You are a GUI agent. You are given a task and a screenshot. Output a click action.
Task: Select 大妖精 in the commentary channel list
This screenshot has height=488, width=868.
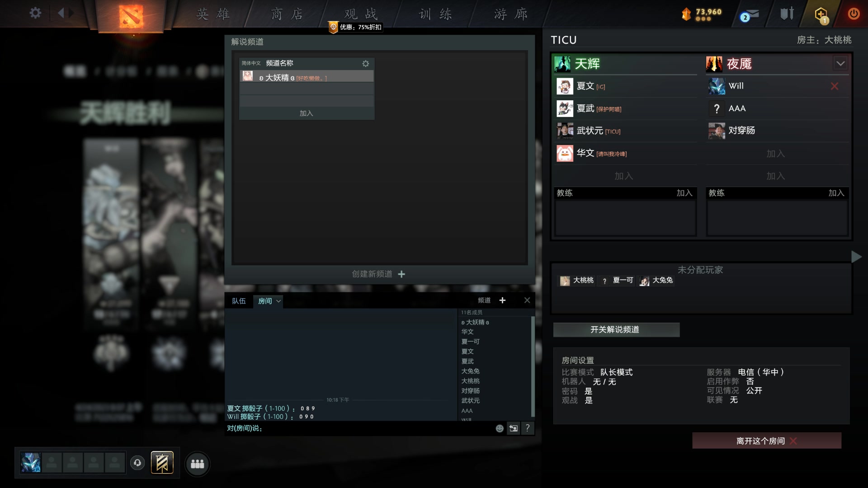point(307,76)
